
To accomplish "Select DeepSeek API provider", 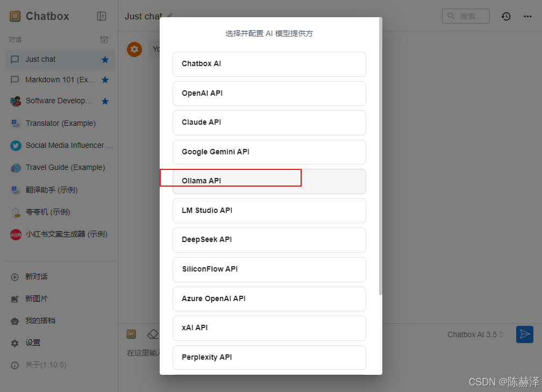I will point(269,240).
